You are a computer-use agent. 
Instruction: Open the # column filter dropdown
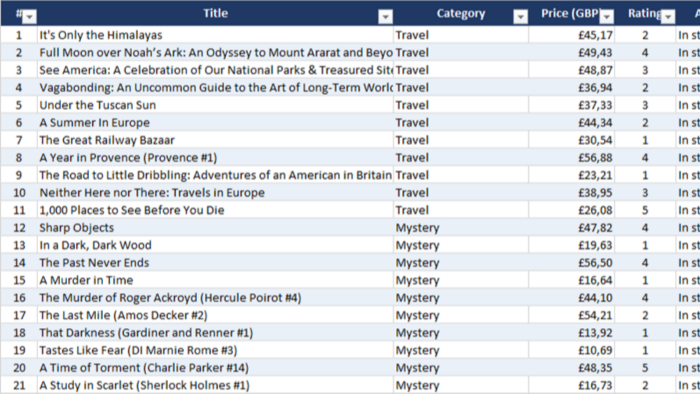[x=29, y=17]
